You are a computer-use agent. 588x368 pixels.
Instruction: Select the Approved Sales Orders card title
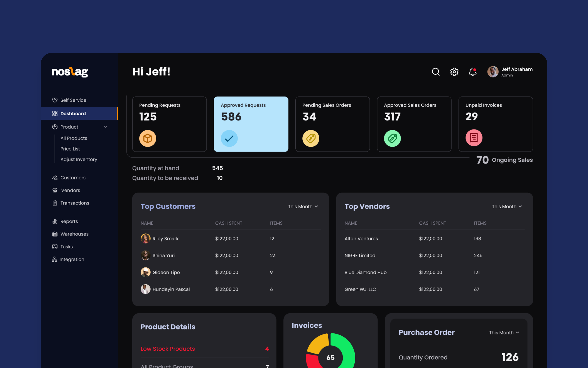410,105
